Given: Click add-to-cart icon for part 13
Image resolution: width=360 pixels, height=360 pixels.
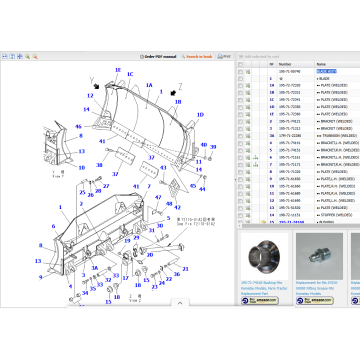Looking at the screenshot, I should pyautogui.click(x=248, y=208).
